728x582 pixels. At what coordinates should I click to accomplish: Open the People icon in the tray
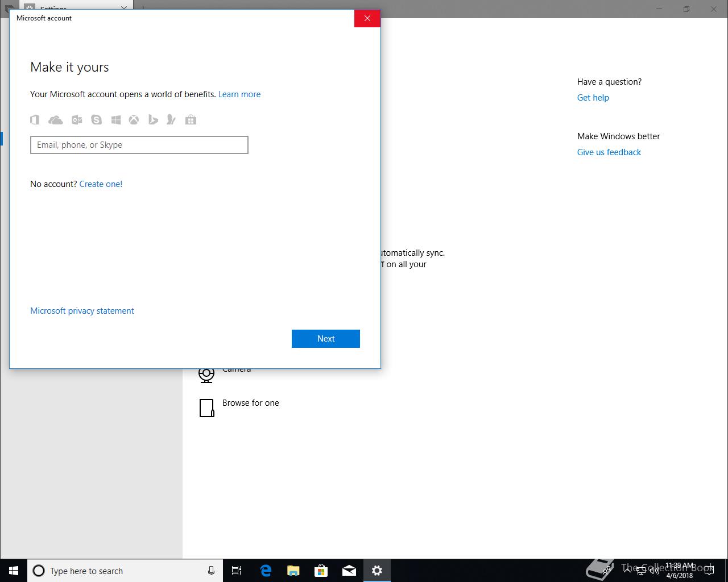[607, 571]
